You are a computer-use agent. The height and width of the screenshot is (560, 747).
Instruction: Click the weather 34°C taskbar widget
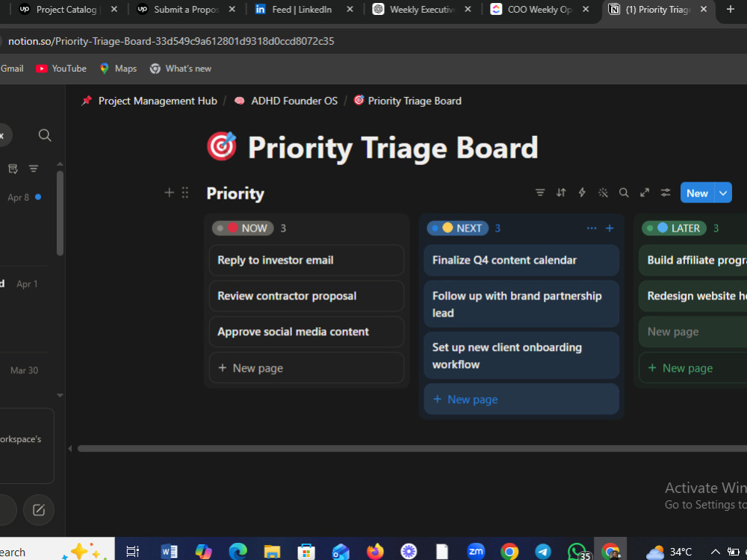click(669, 552)
